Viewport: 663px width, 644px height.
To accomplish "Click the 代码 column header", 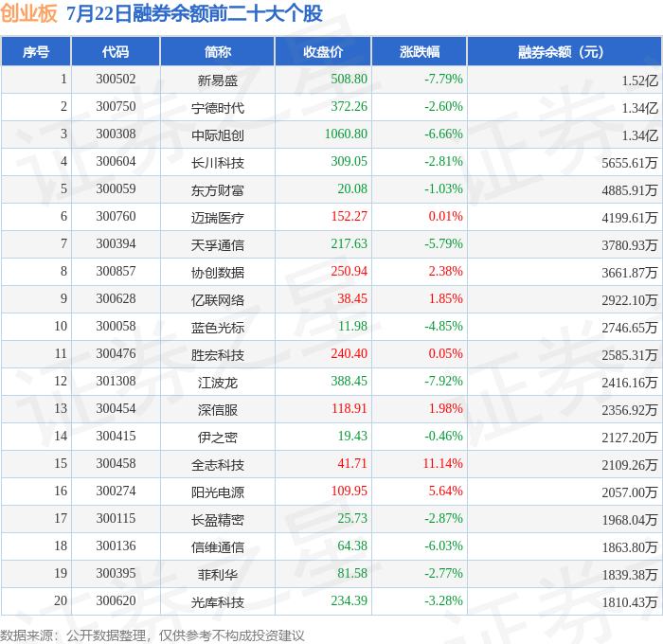I will [x=116, y=51].
